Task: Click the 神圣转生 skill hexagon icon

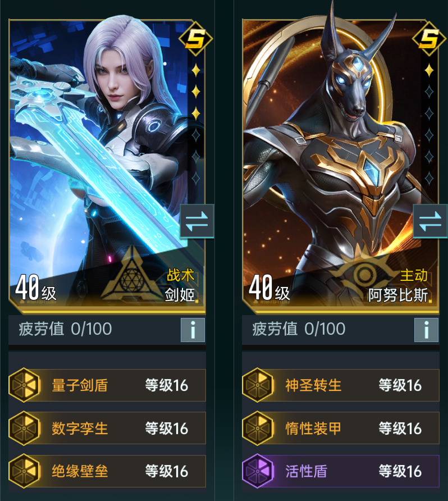Action: [x=258, y=385]
